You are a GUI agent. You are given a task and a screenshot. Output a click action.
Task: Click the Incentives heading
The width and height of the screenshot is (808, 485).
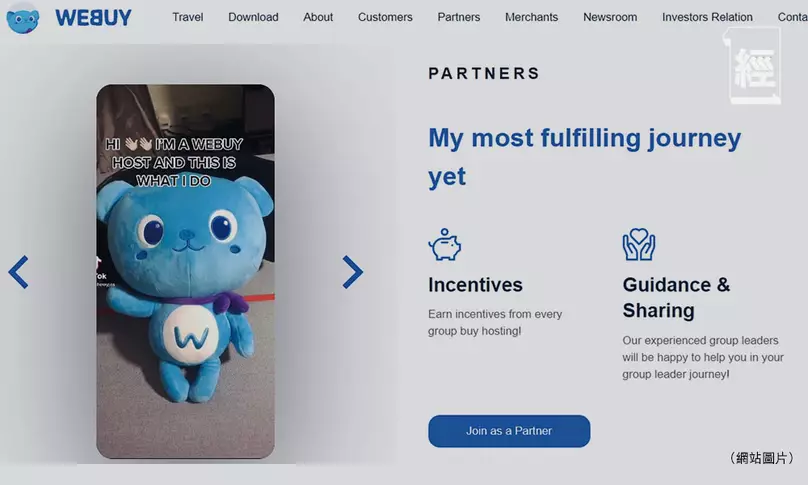(x=475, y=285)
